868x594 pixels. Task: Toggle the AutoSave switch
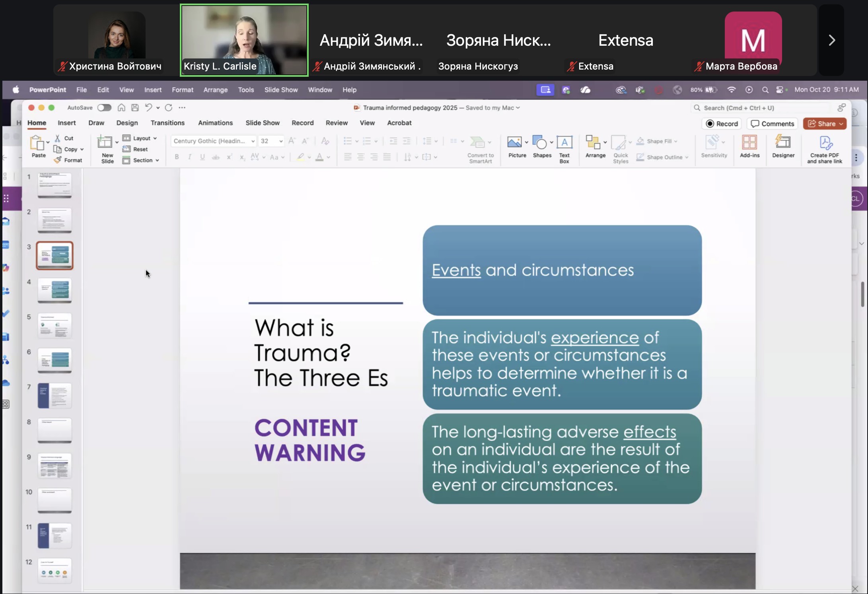click(104, 107)
